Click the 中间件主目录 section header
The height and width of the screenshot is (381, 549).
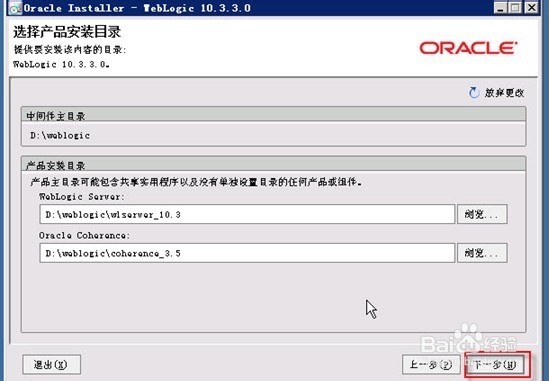point(273,115)
